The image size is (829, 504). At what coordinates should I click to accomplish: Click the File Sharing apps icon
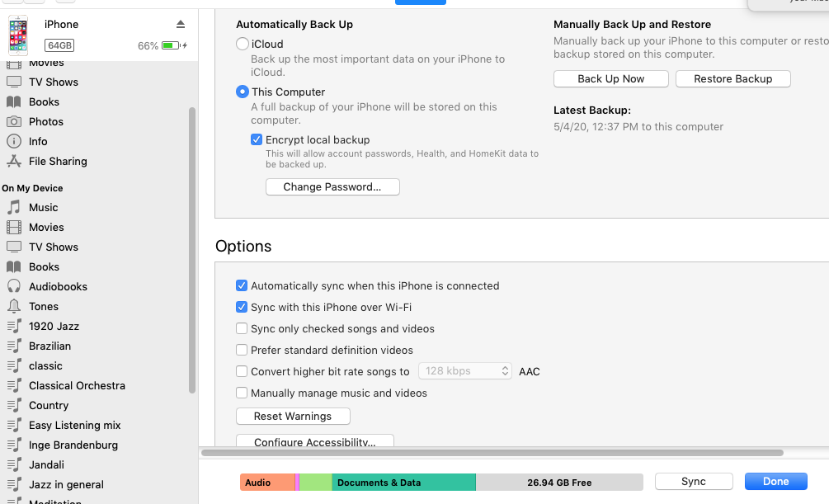(14, 161)
